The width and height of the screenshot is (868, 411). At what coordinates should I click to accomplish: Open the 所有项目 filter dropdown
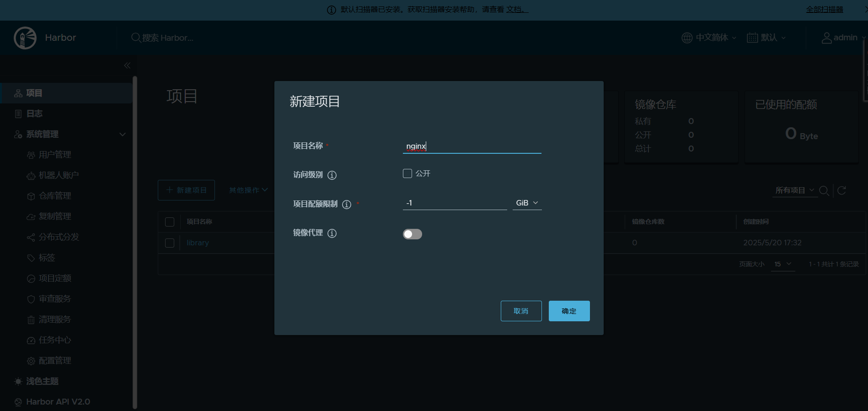(795, 190)
